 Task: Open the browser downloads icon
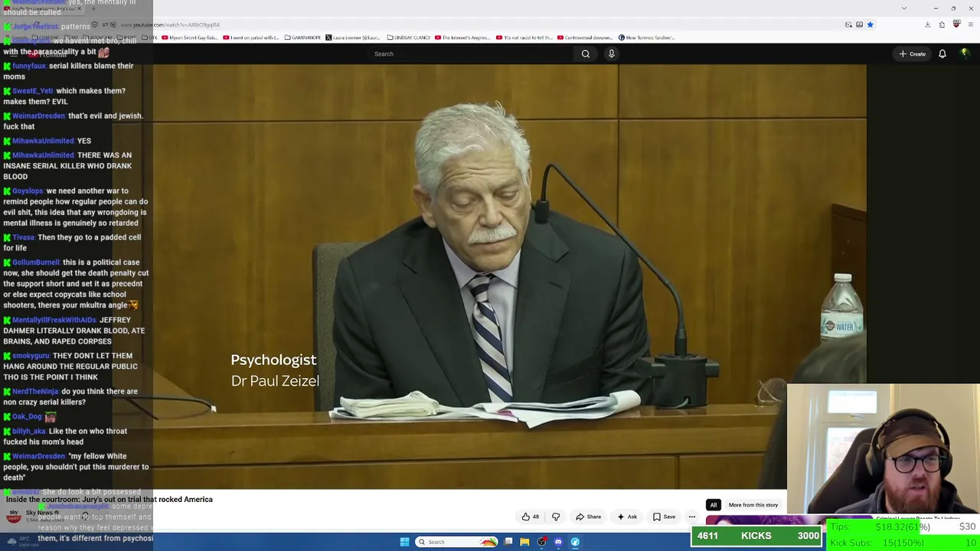pyautogui.click(x=927, y=24)
